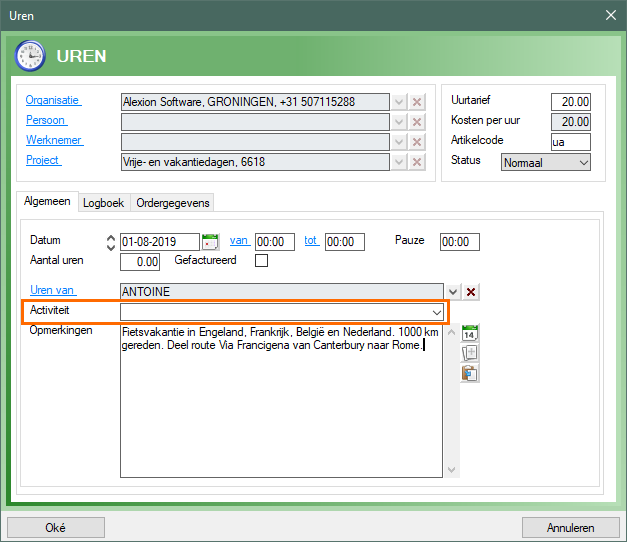Click the Annuleren button
The width and height of the screenshot is (627, 542).
[x=571, y=528]
